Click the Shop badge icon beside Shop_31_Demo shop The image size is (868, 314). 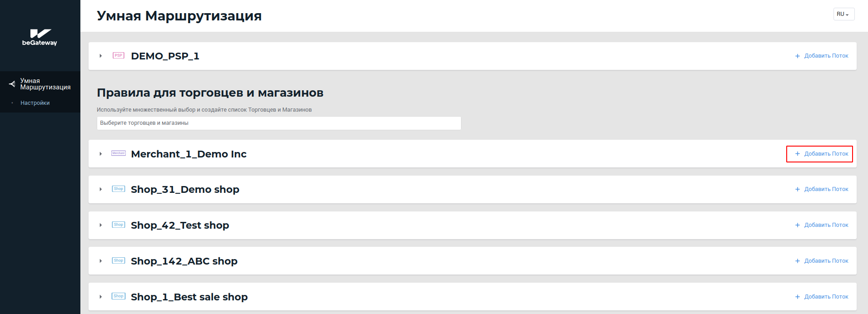(119, 189)
